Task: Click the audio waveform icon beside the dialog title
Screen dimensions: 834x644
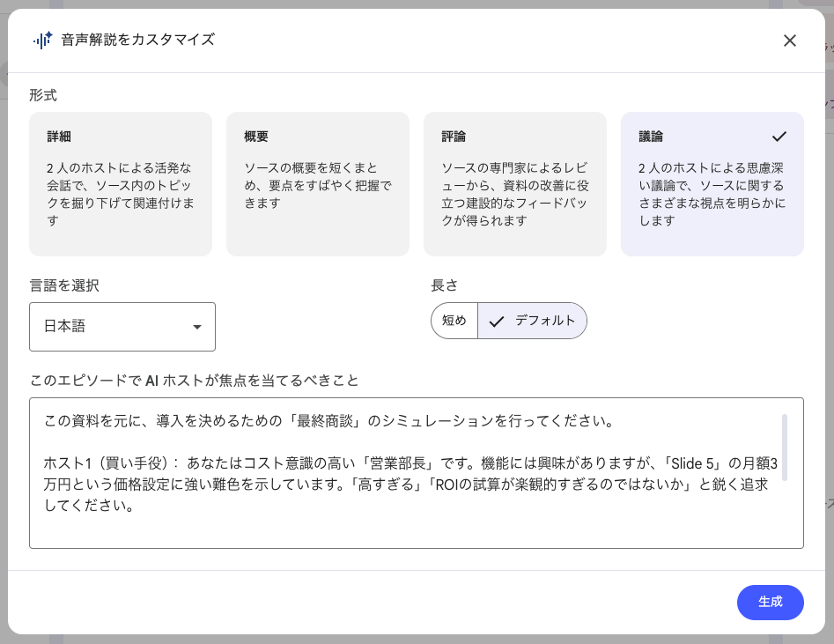Action: [x=42, y=40]
